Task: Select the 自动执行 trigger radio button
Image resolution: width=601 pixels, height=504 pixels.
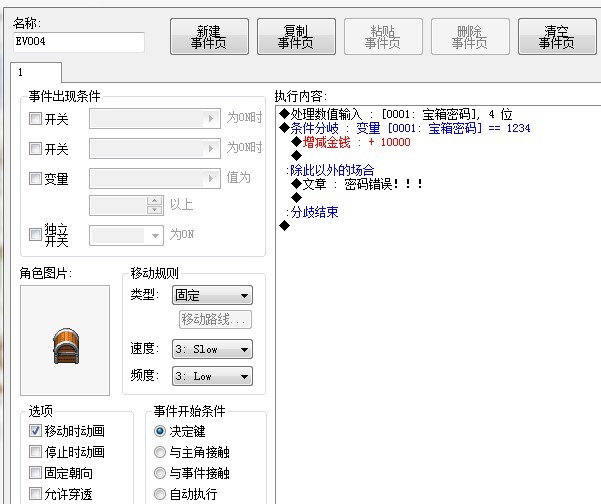Action: point(159,494)
